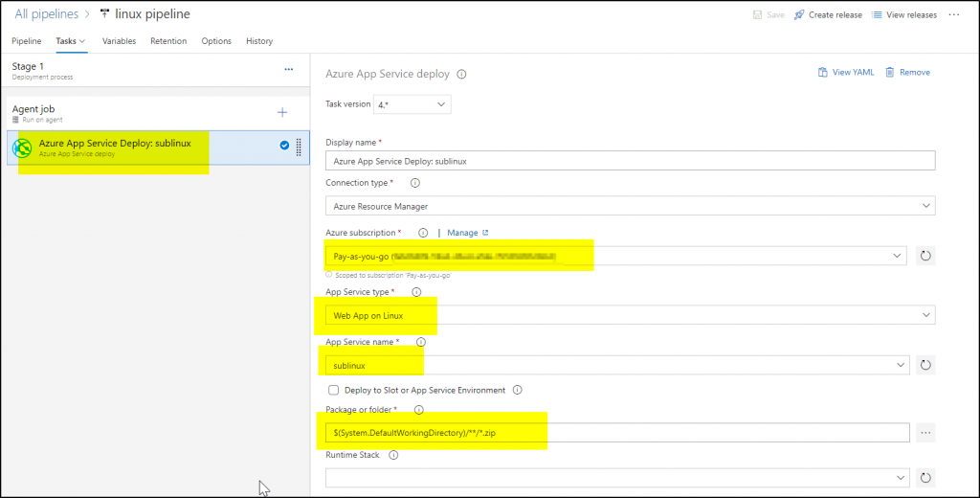Image resolution: width=980 pixels, height=498 pixels.
Task: Select Azure App Service Deploy: sublinux task
Action: [158, 147]
